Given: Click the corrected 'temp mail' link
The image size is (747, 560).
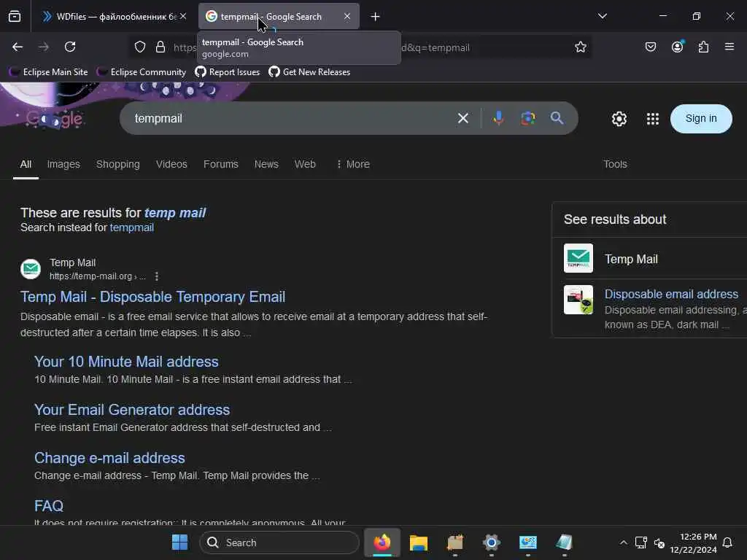Looking at the screenshot, I should pos(175,213).
